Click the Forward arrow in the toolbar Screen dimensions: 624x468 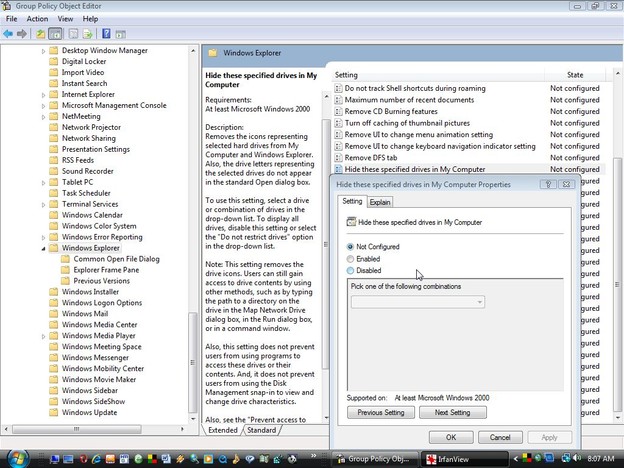22,34
